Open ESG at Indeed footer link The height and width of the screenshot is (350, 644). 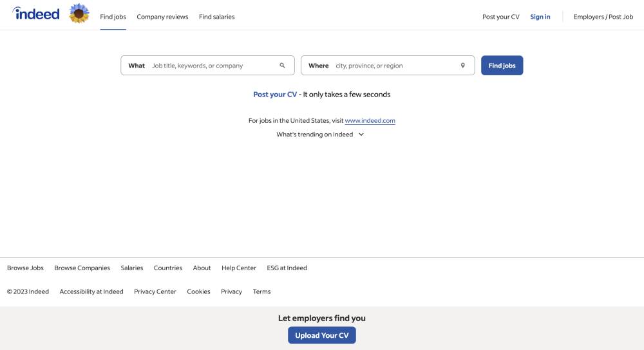pos(287,268)
